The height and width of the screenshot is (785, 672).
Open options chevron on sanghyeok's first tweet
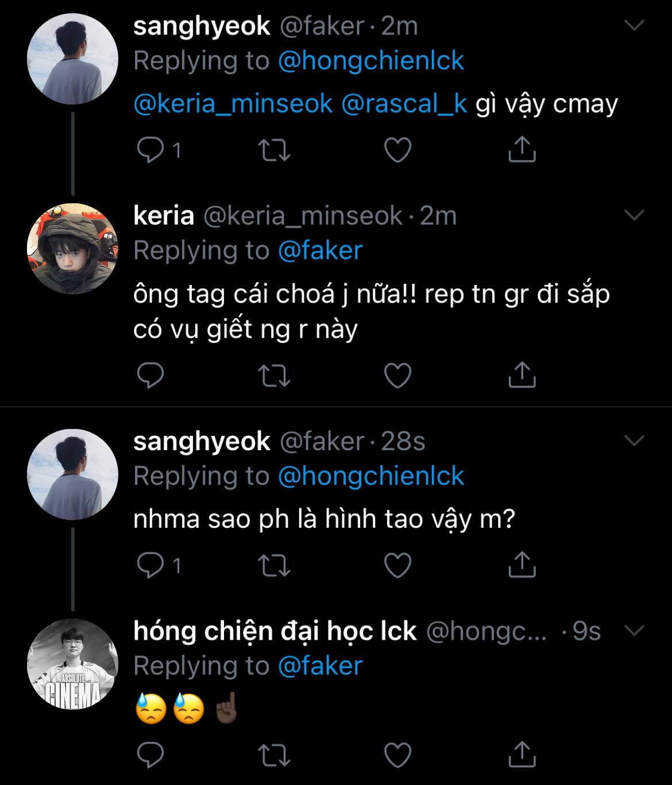tap(634, 25)
